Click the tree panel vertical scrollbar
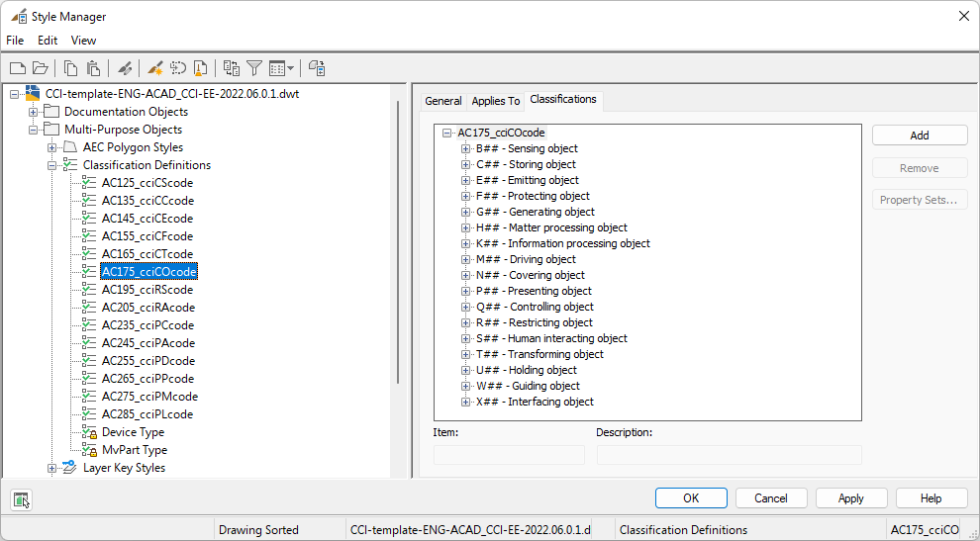 (x=398, y=242)
